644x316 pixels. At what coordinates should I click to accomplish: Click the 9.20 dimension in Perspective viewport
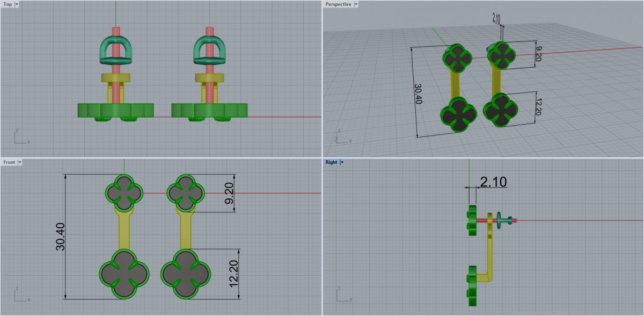(539, 53)
